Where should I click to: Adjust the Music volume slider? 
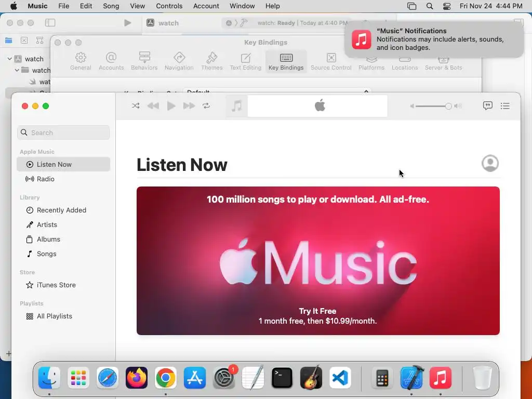click(433, 106)
